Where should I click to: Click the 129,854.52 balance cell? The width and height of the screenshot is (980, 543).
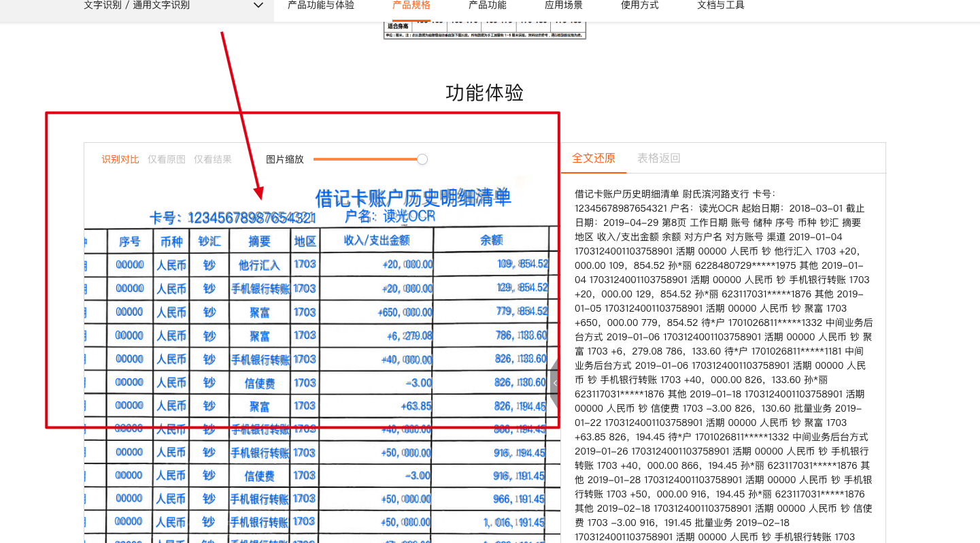522,287
